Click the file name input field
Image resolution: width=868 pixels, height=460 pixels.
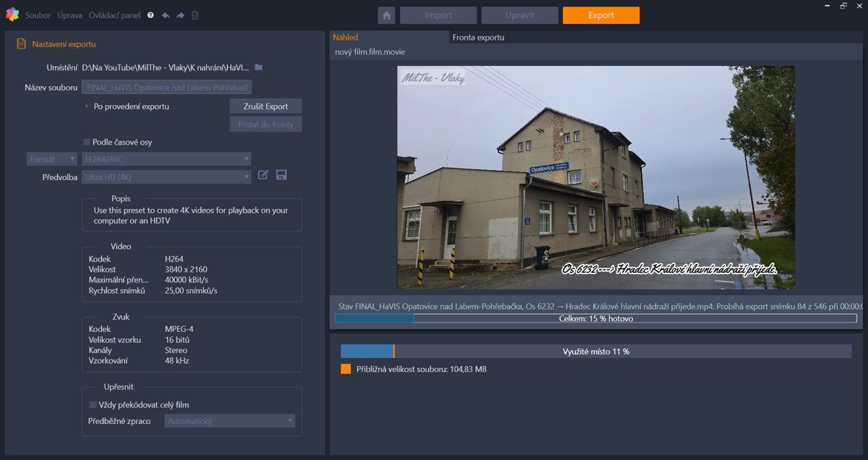[x=166, y=88]
